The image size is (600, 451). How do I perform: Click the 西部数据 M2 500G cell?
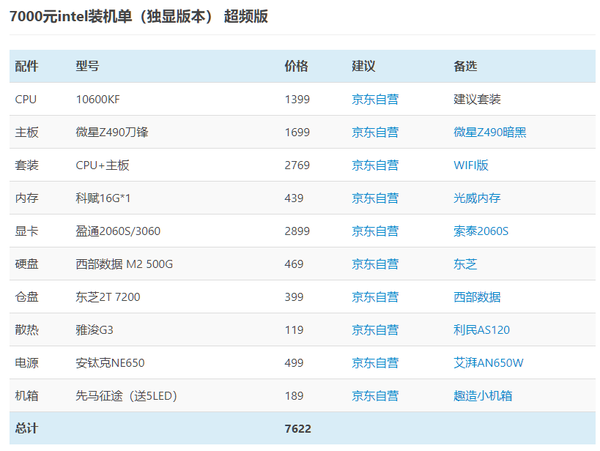(x=124, y=264)
